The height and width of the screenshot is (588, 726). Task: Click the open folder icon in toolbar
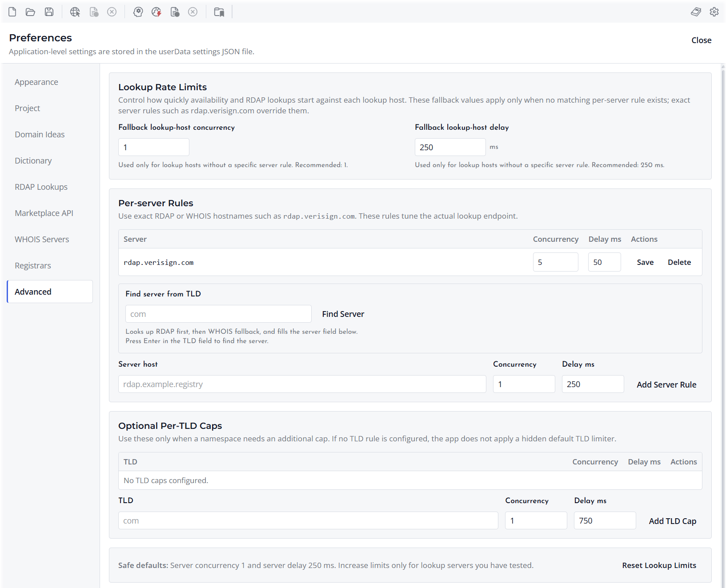[31, 12]
